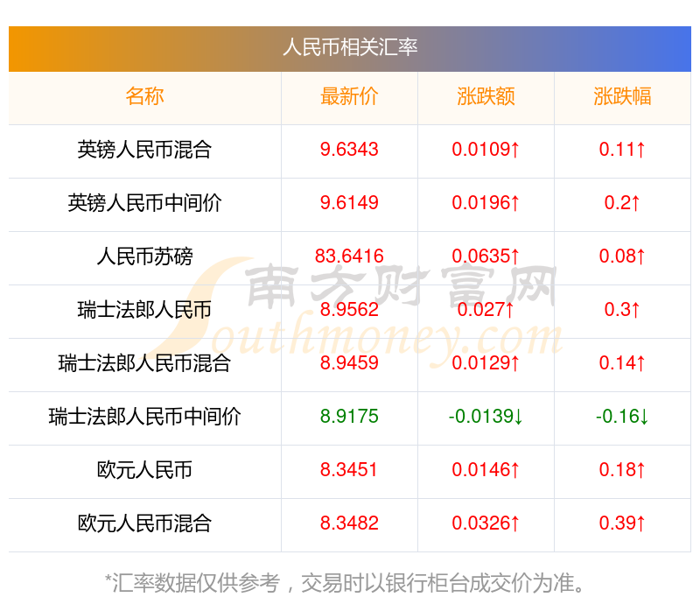Click the price 8.3451
700x611 pixels.
(x=349, y=470)
